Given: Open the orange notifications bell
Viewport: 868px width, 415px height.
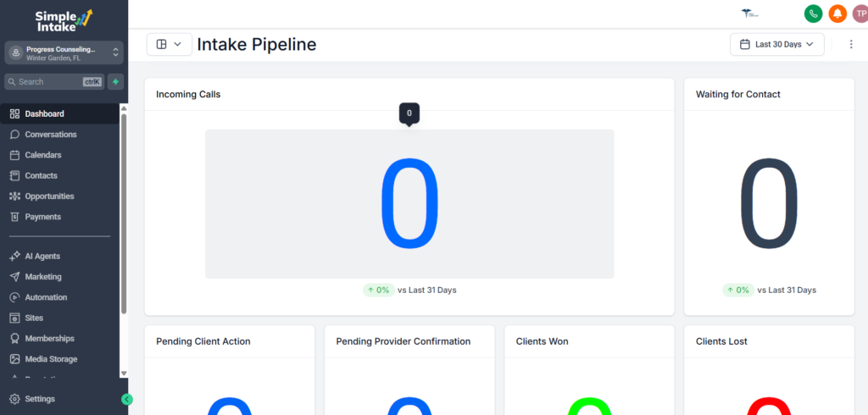Looking at the screenshot, I should click(837, 14).
